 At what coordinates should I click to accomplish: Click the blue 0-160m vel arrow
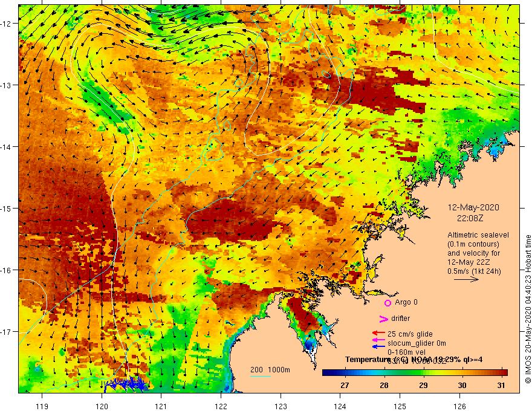pos(378,346)
